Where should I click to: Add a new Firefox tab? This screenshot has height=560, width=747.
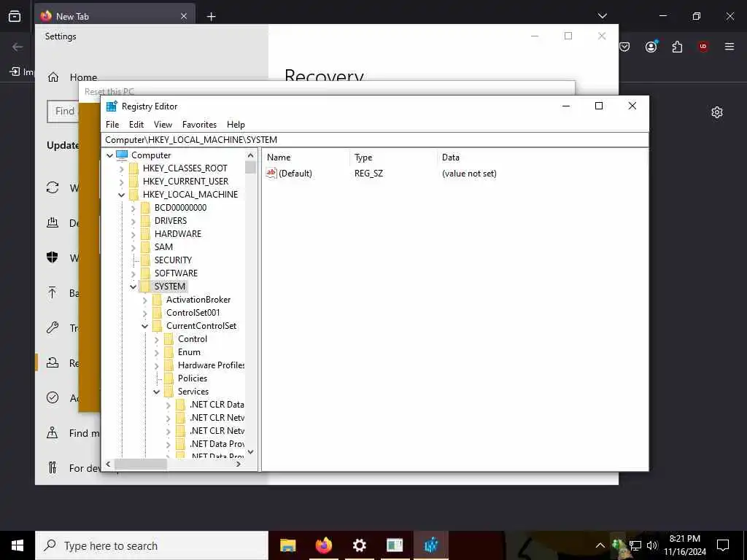point(211,17)
